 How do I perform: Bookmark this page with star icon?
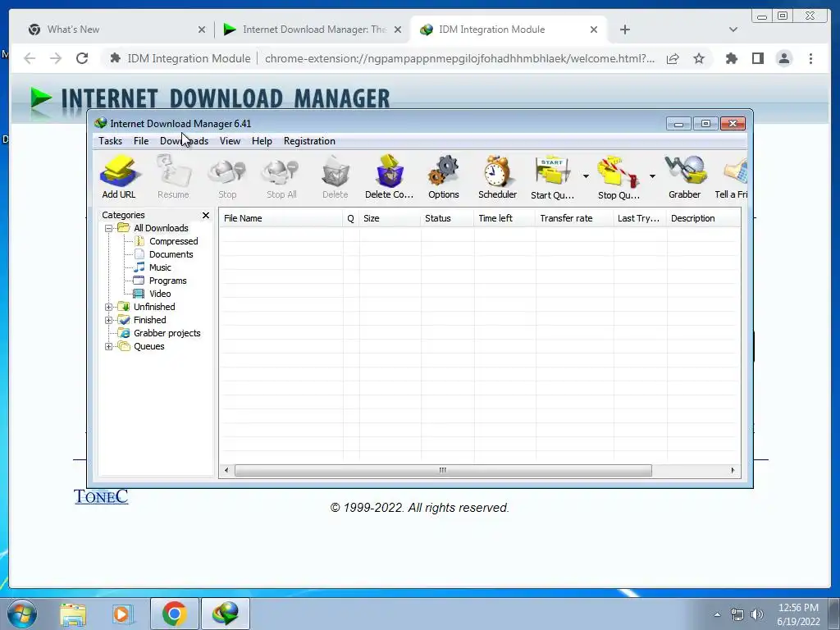click(699, 58)
